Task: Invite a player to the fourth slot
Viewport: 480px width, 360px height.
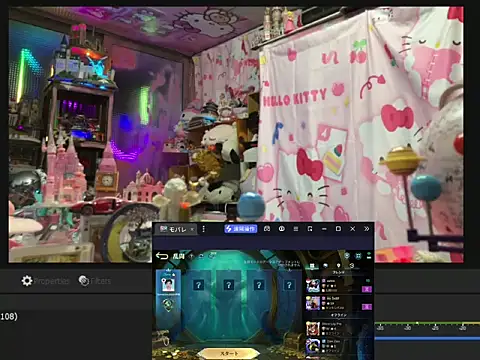Action: [x=259, y=285]
